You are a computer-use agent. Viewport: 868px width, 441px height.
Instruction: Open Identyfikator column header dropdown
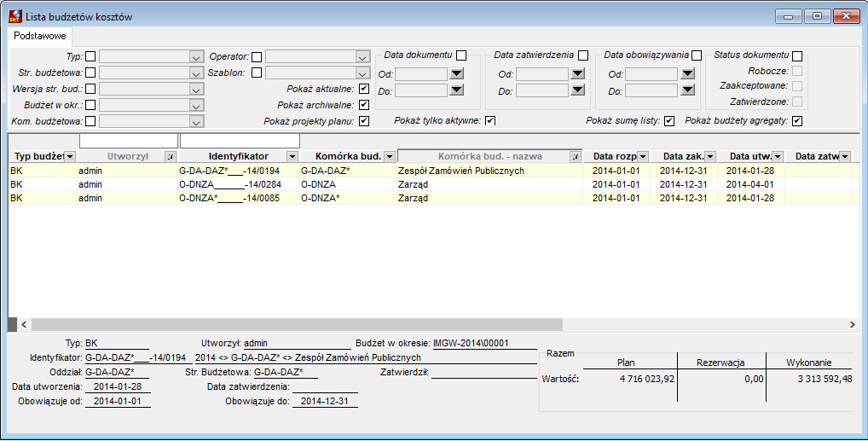(x=292, y=157)
